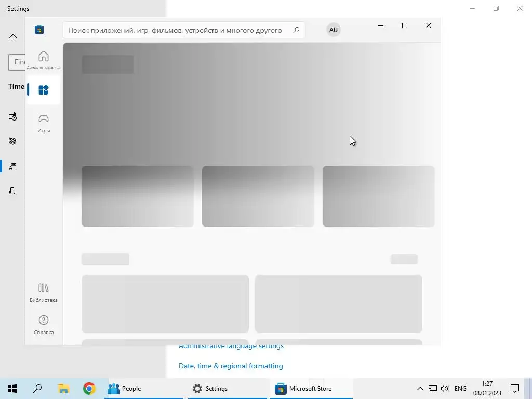This screenshot has height=399, width=532.
Task: Launch File Explorer from taskbar
Action: (x=63, y=389)
